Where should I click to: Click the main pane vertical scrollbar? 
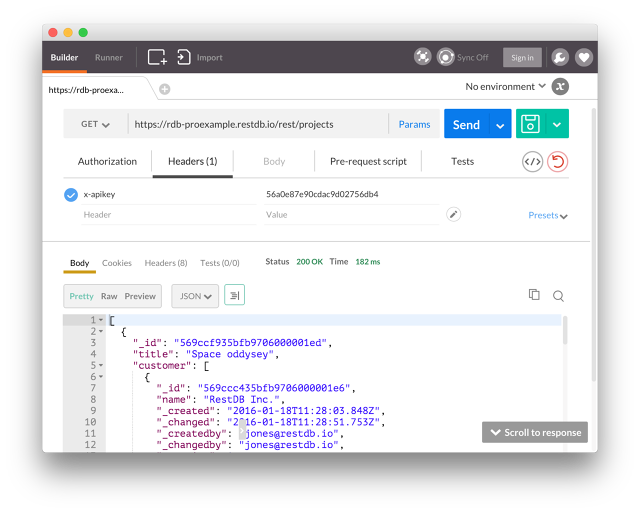click(594, 245)
